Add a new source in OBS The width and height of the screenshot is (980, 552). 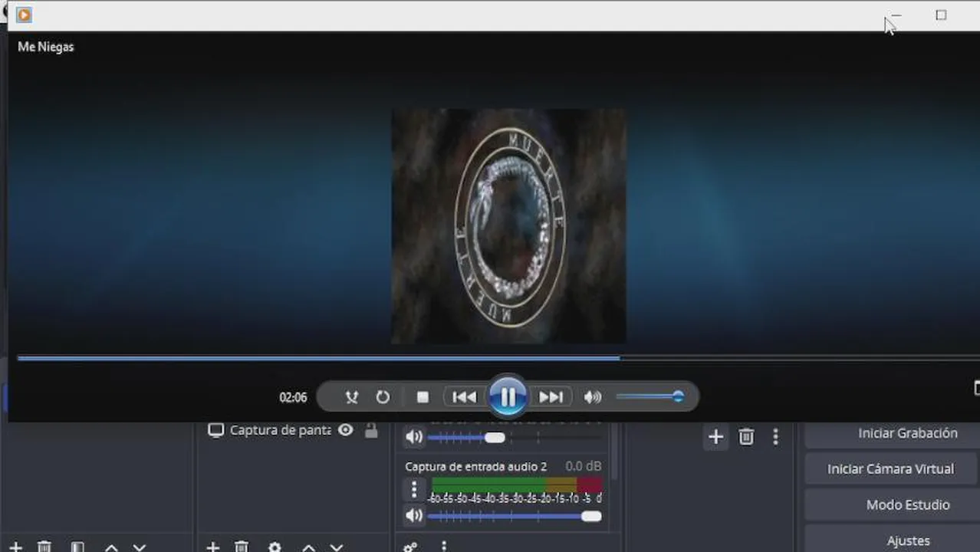coord(212,547)
